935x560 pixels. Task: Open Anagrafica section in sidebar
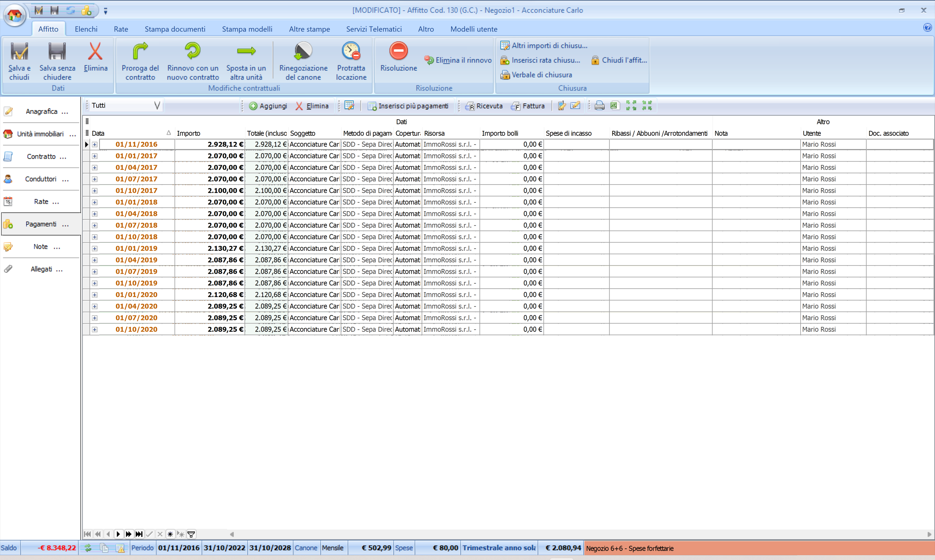pyautogui.click(x=41, y=111)
